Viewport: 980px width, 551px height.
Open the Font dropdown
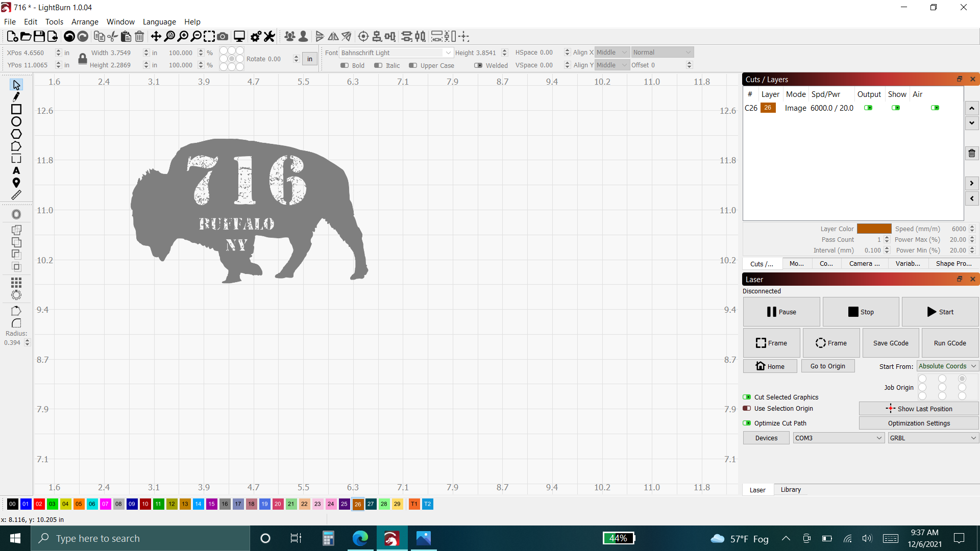coord(396,53)
